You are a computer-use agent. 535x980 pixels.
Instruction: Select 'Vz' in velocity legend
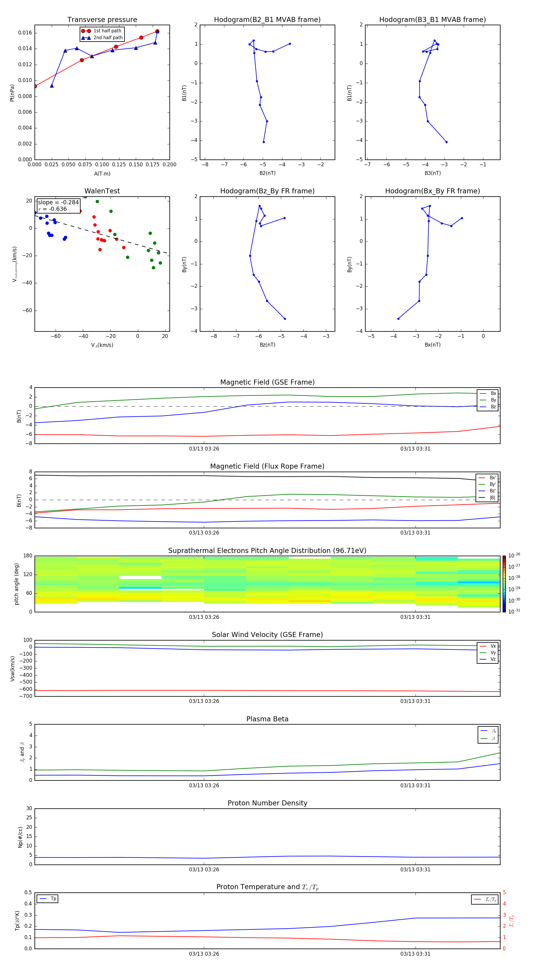pos(488,659)
